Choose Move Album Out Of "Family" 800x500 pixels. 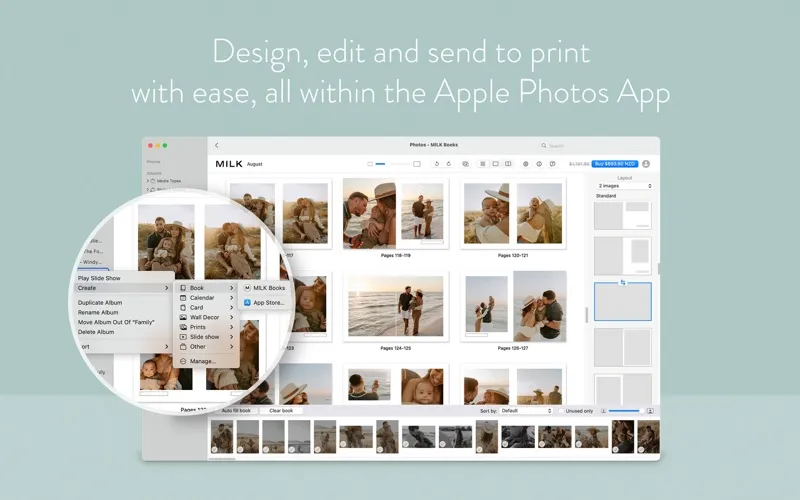click(122, 322)
